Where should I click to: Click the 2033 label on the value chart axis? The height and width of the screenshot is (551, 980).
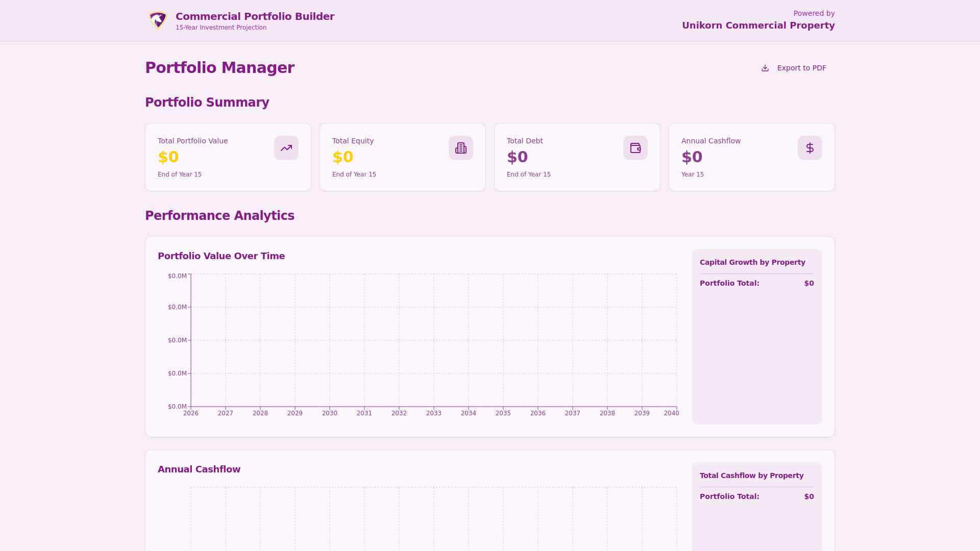[x=433, y=413]
